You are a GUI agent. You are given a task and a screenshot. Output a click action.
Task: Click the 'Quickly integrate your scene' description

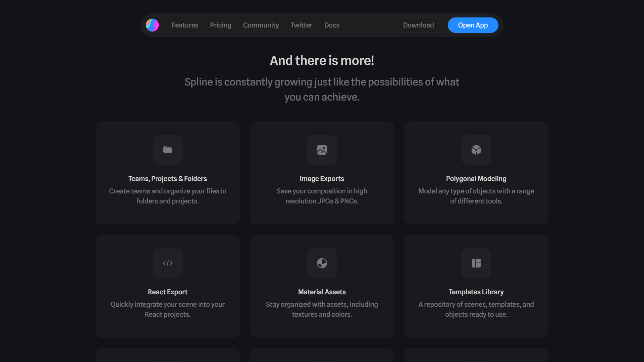click(x=168, y=309)
